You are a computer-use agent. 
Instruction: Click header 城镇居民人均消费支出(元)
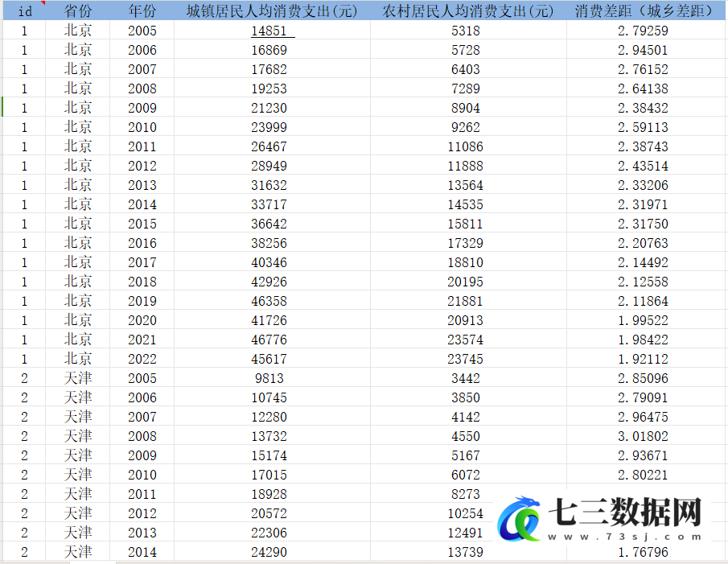click(272, 11)
